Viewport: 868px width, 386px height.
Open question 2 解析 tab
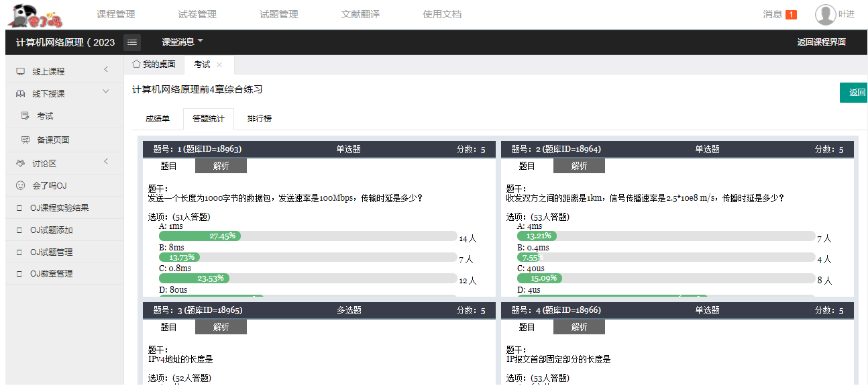point(579,166)
